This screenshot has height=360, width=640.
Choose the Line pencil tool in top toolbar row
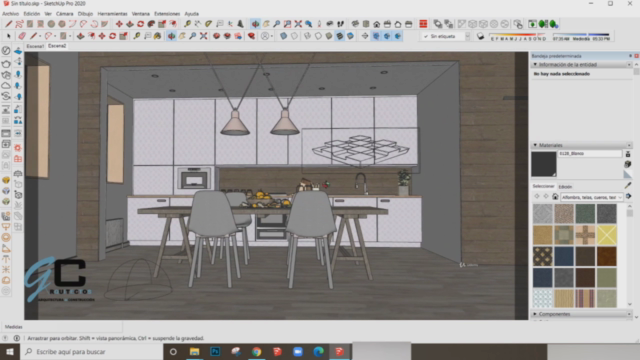pos(9,24)
